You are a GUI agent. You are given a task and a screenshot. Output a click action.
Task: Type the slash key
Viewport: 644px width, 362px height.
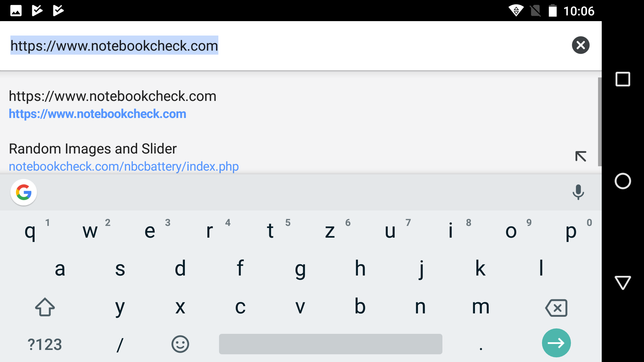coord(120,345)
